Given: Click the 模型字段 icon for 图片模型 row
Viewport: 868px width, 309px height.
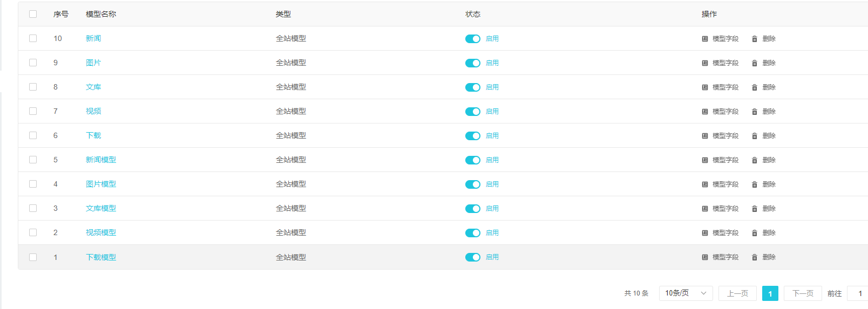Looking at the screenshot, I should [704, 184].
